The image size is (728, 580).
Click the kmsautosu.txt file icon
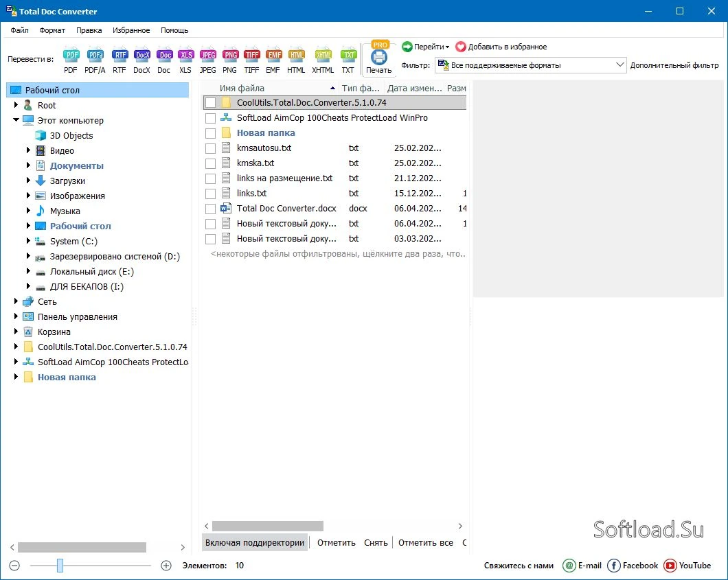(x=226, y=148)
